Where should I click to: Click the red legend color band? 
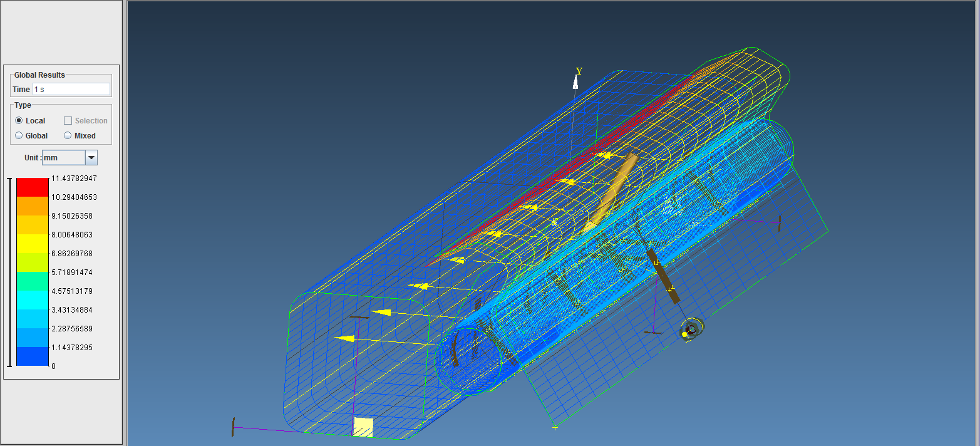33,187
